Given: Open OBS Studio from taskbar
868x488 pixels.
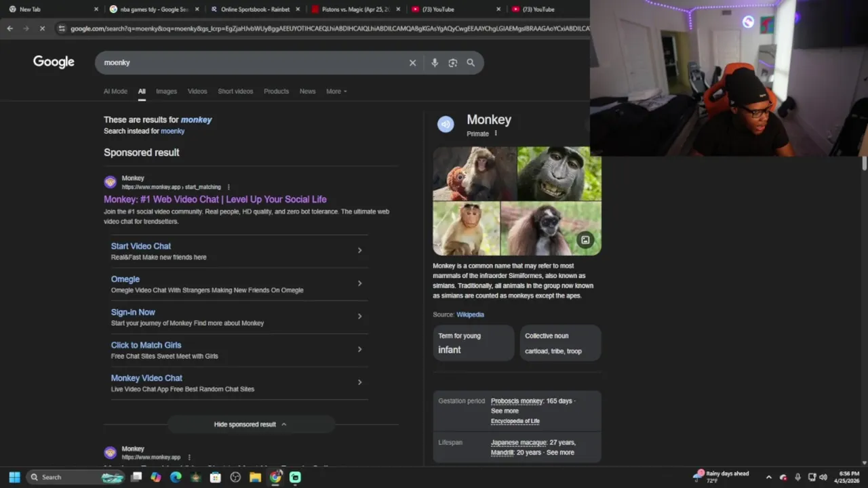Looking at the screenshot, I should point(235,477).
